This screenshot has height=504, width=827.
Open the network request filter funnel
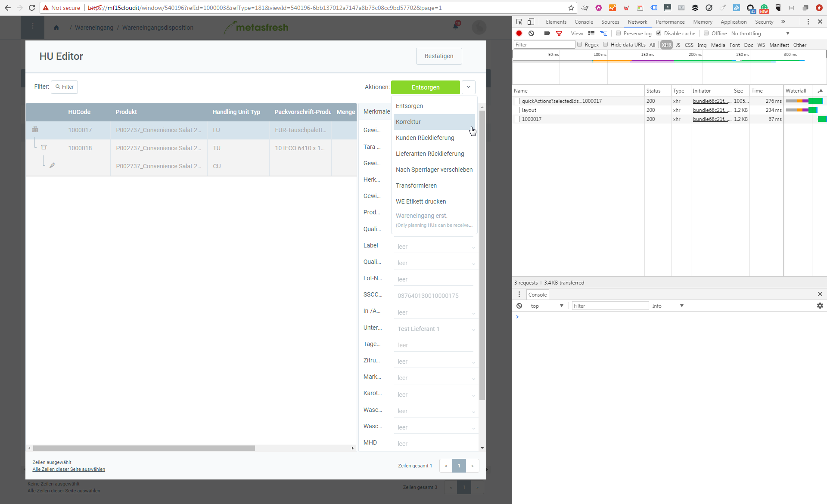560,33
